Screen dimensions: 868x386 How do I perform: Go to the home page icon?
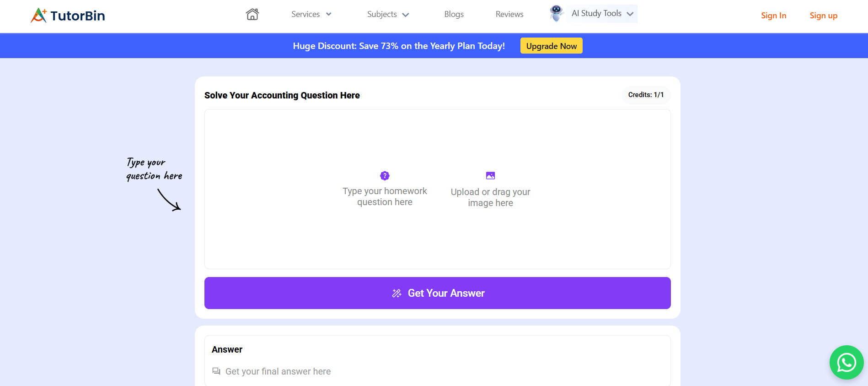(x=252, y=14)
